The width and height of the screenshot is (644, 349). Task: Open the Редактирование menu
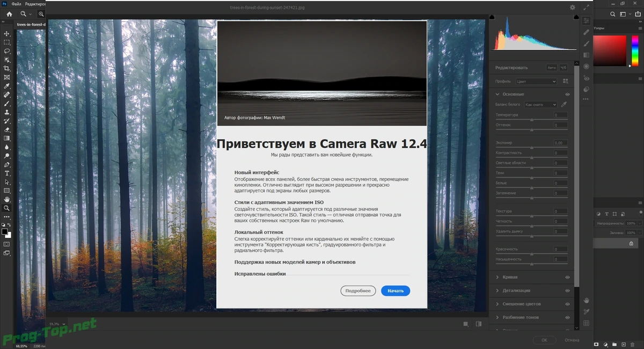(35, 4)
